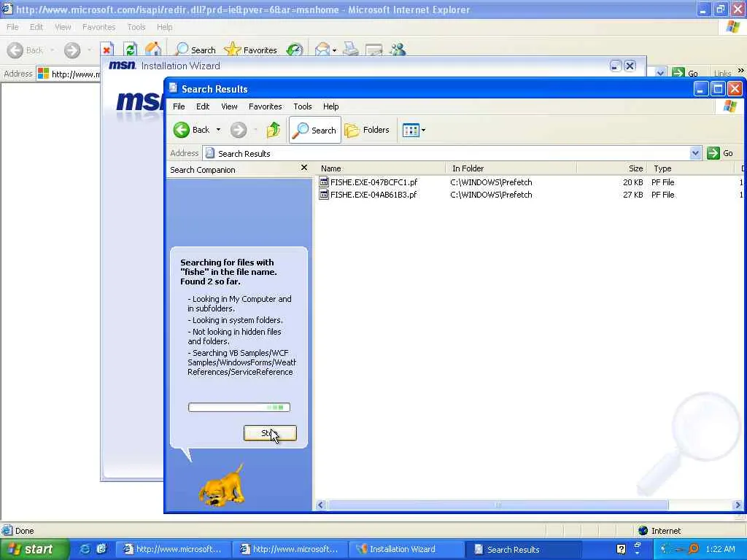Sort results by In Folder column
Image resolution: width=747 pixels, height=560 pixels.
511,168
